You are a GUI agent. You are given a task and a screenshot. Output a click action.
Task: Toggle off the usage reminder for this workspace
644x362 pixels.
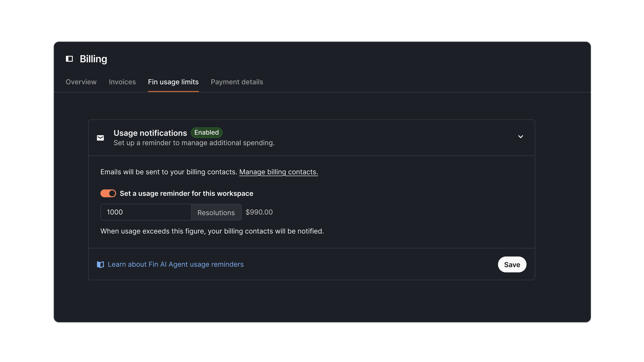pyautogui.click(x=108, y=193)
